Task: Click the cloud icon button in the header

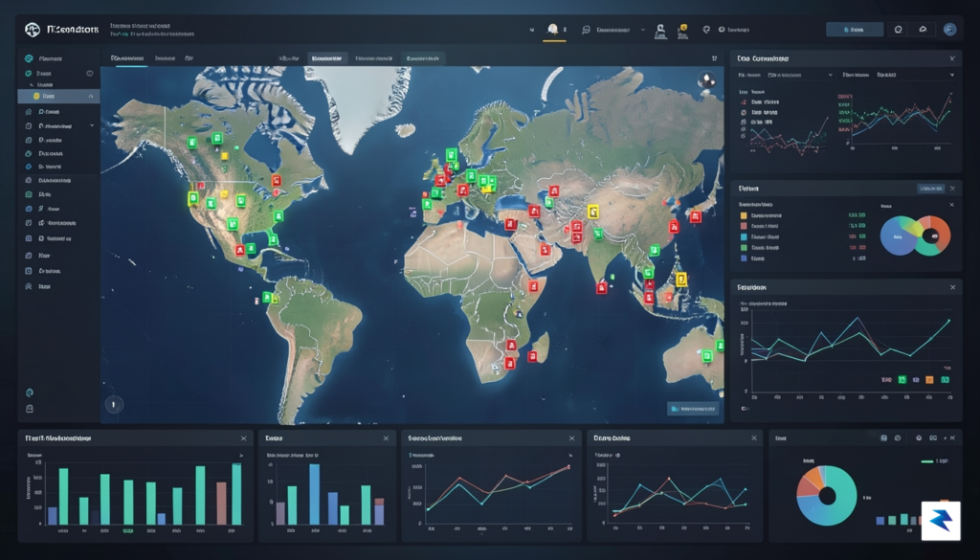Action: point(924,30)
